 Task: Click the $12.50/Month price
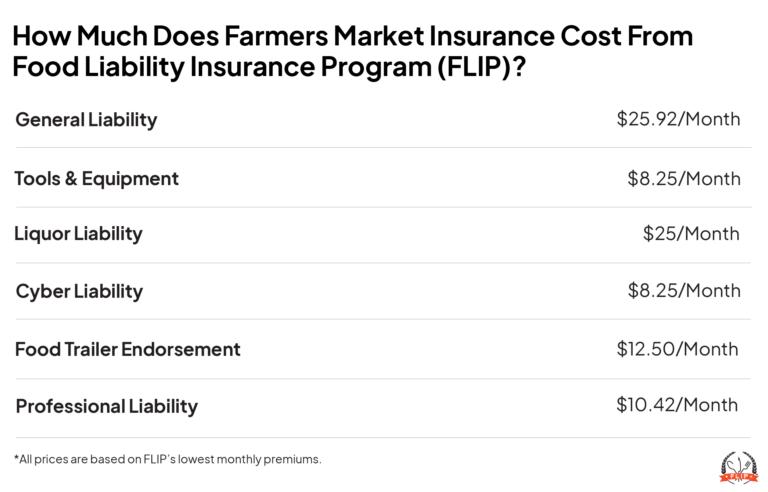[x=678, y=349]
